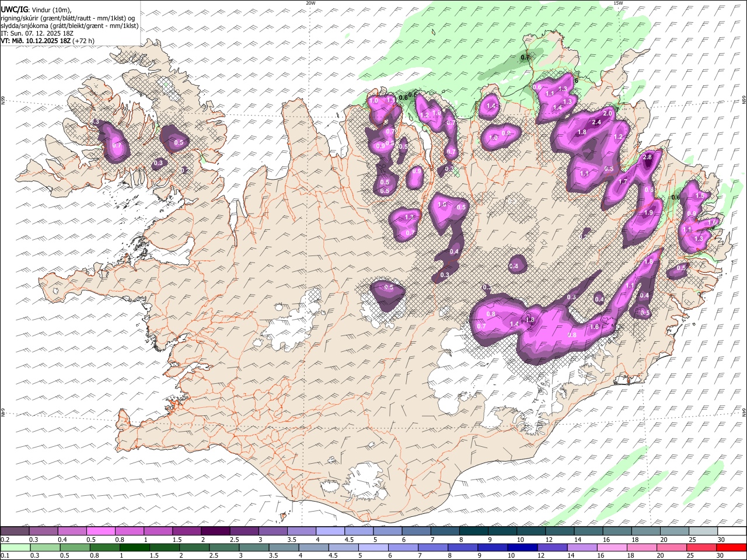
Task: Select dark green 1–1.5 swatch in rain scale
Action: (134, 548)
